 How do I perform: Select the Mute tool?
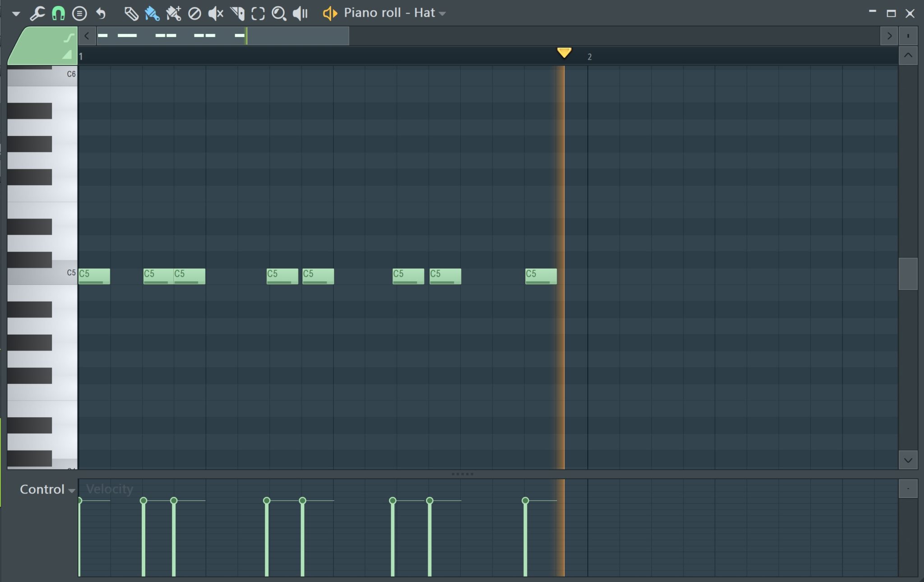click(215, 13)
